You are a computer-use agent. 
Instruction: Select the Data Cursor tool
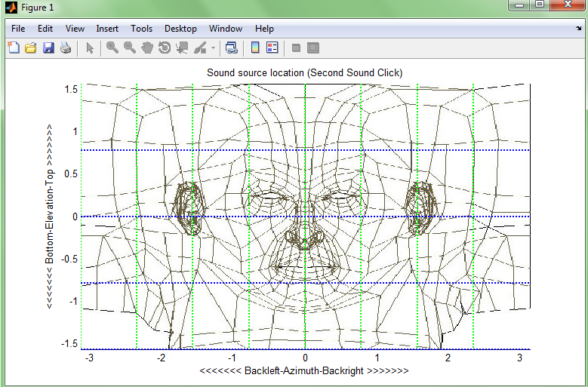(x=182, y=48)
